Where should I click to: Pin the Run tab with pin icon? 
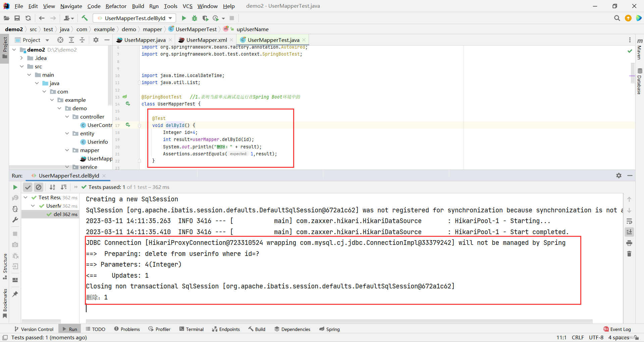[x=15, y=294]
